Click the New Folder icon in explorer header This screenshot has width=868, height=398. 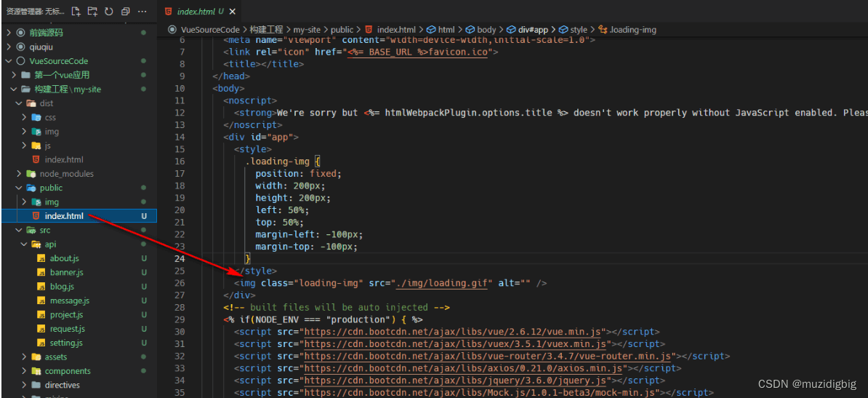click(92, 11)
